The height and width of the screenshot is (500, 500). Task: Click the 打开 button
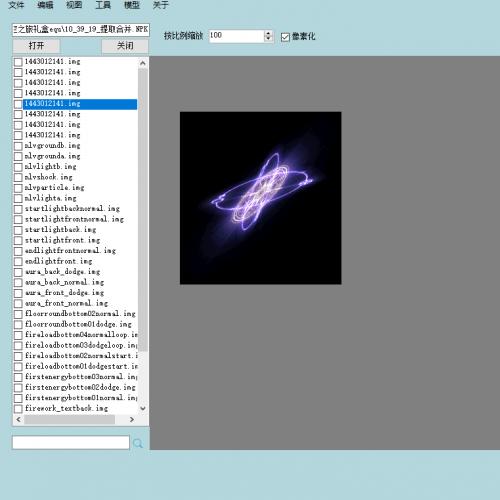tap(36, 46)
